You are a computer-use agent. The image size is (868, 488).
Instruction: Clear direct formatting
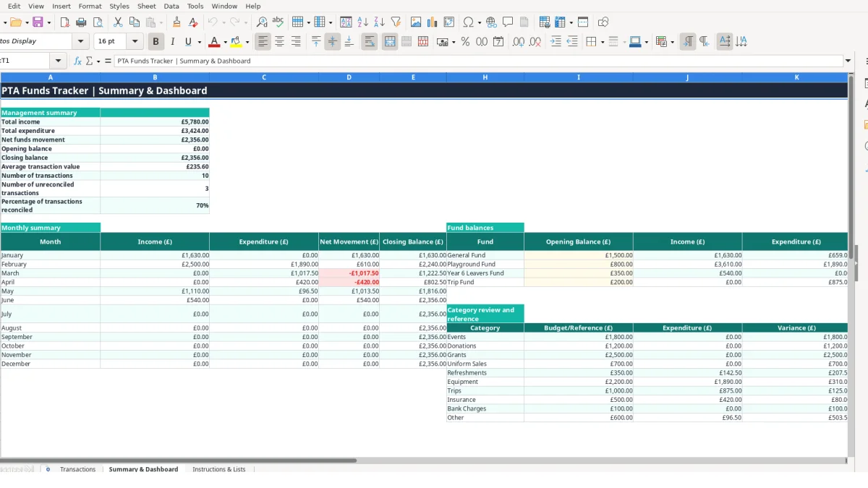click(x=193, y=22)
